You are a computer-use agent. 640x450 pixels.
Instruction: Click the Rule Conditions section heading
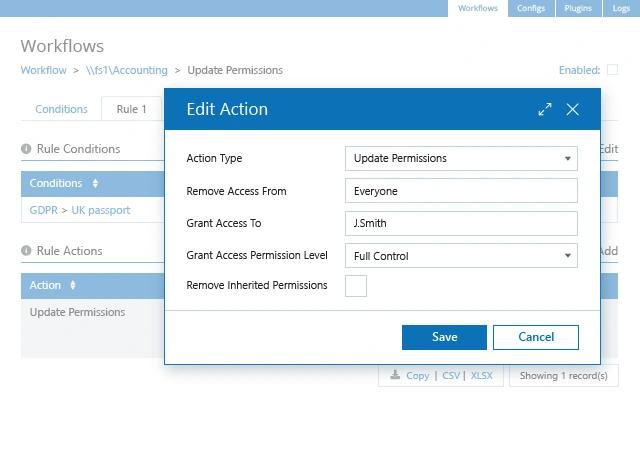click(x=78, y=149)
